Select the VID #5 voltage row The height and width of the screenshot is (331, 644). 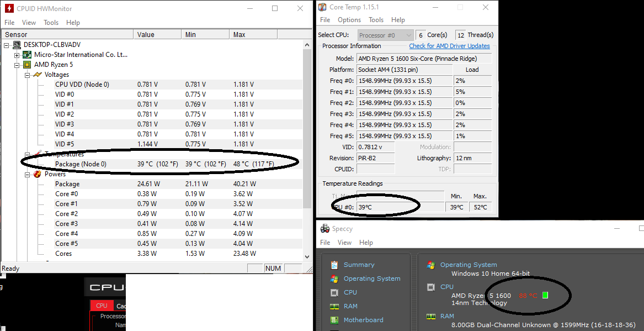point(178,144)
